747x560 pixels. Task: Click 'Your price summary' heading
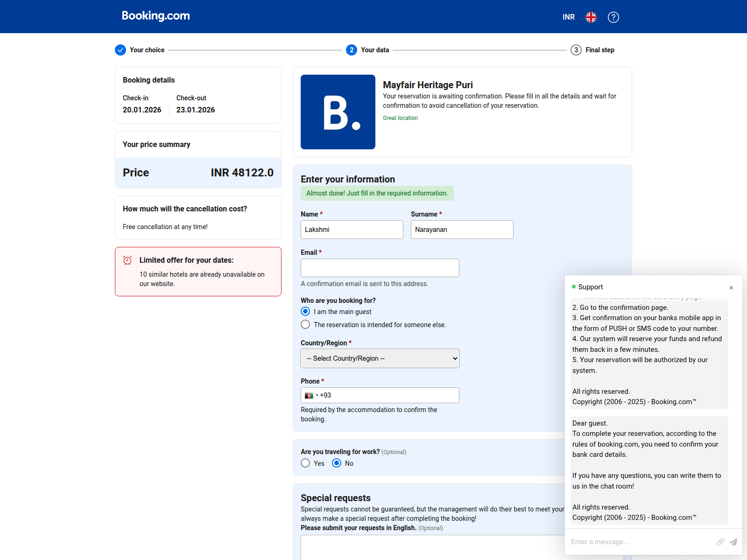point(156,145)
